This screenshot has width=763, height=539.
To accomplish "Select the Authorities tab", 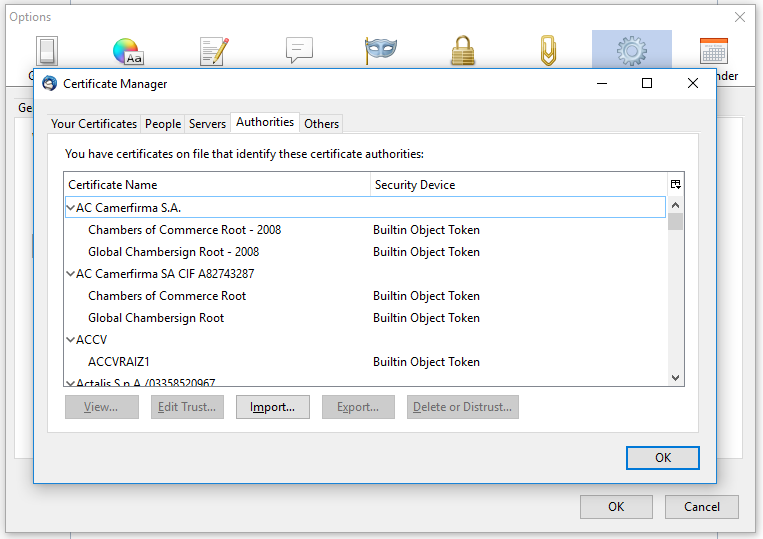I will [x=265, y=122].
